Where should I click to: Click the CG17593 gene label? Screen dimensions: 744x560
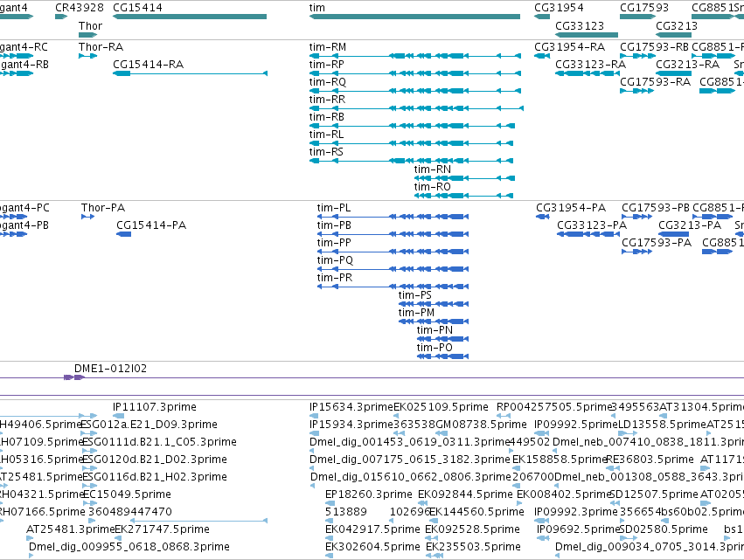643,8
